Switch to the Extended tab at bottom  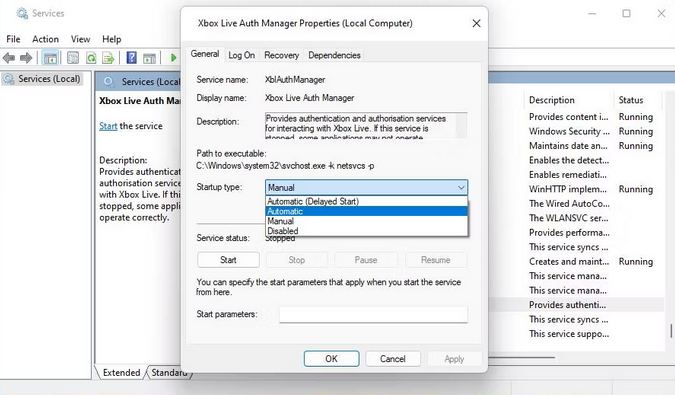121,373
